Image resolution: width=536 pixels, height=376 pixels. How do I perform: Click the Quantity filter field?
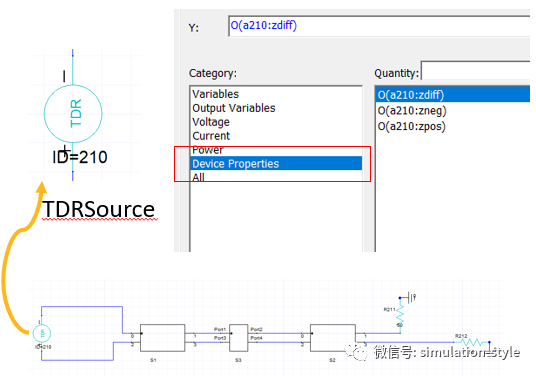point(476,71)
